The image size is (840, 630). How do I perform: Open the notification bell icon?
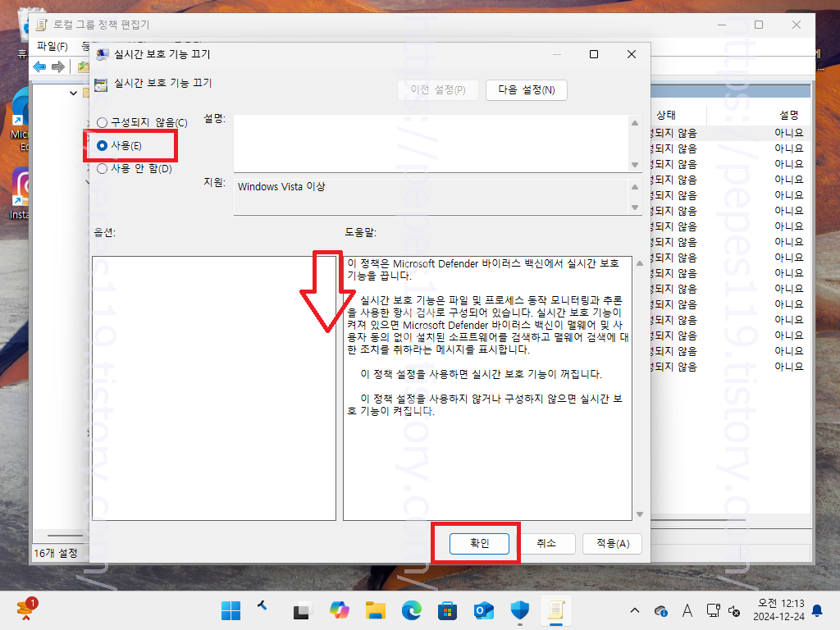point(818,610)
